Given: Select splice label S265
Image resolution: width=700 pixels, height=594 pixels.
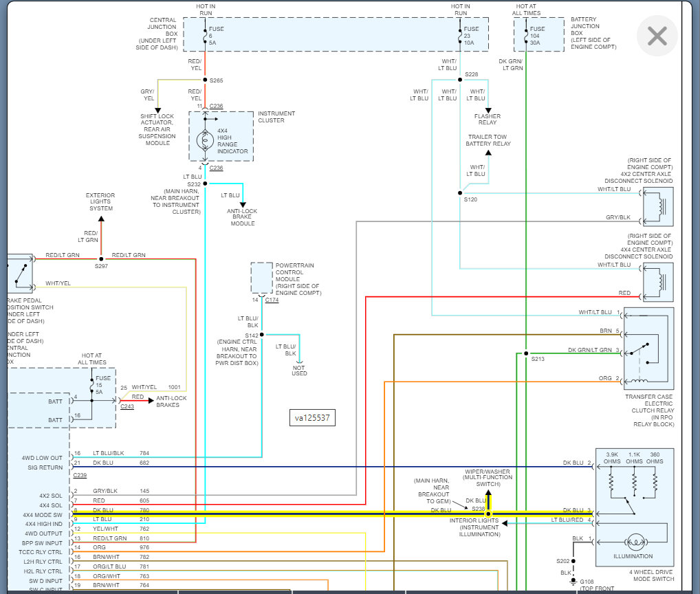Looking at the screenshot, I should pos(216,80).
